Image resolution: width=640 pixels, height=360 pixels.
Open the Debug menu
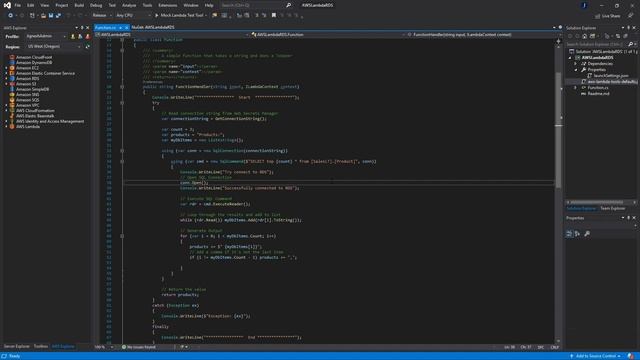96,5
